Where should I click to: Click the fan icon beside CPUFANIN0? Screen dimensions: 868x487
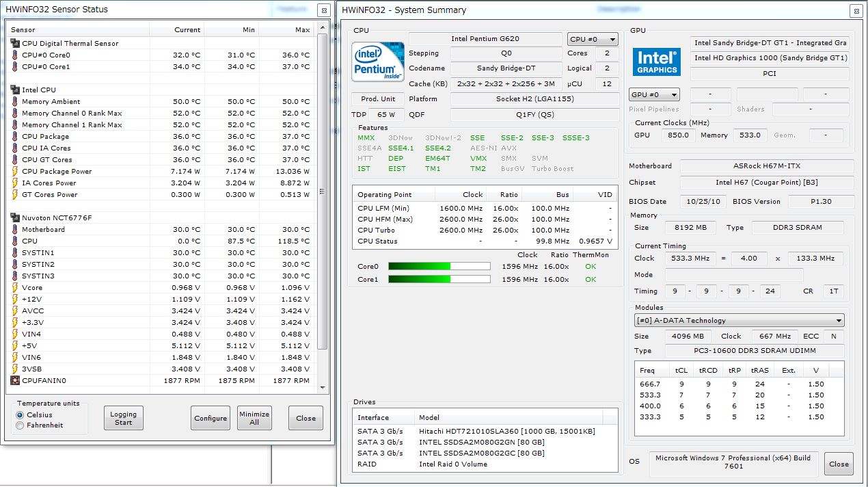(15, 380)
